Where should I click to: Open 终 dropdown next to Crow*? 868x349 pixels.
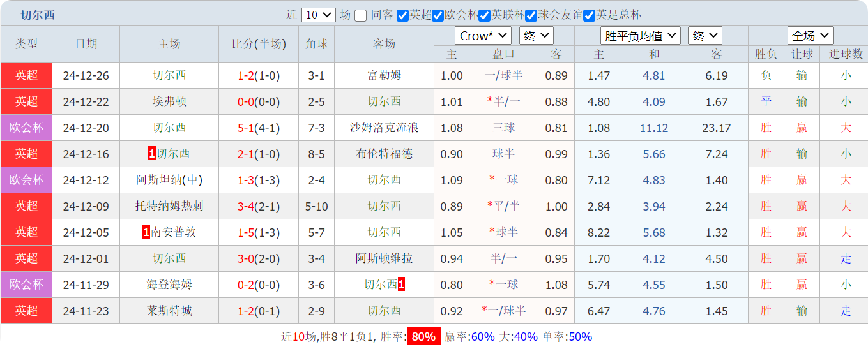coord(537,36)
